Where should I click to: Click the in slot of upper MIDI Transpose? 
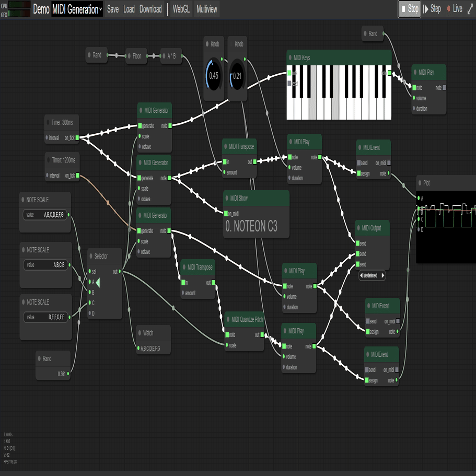tap(225, 162)
